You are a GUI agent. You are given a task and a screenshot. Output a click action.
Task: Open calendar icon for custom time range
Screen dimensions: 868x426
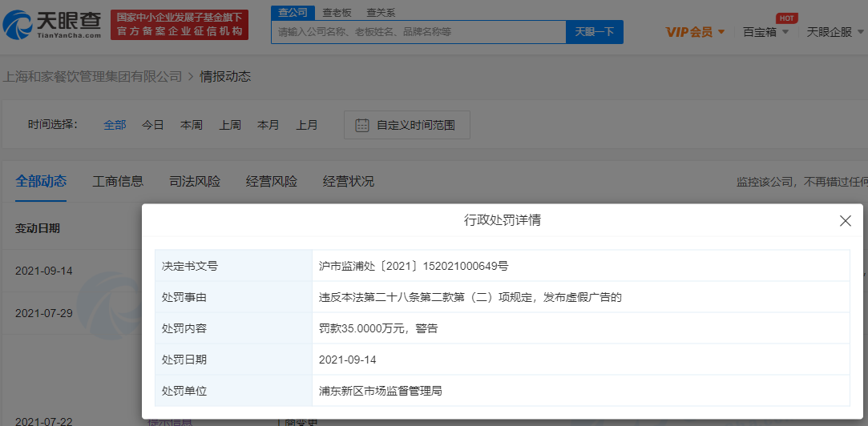click(x=362, y=125)
